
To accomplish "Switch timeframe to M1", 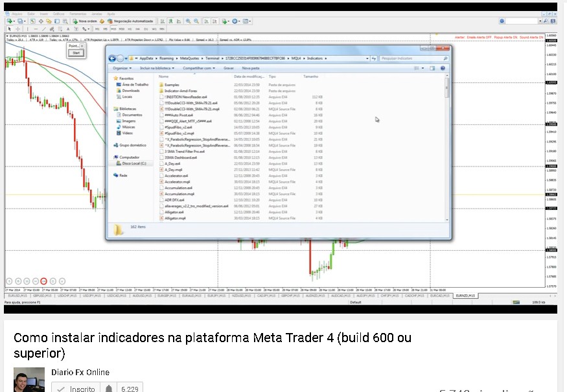I will (97, 29).
